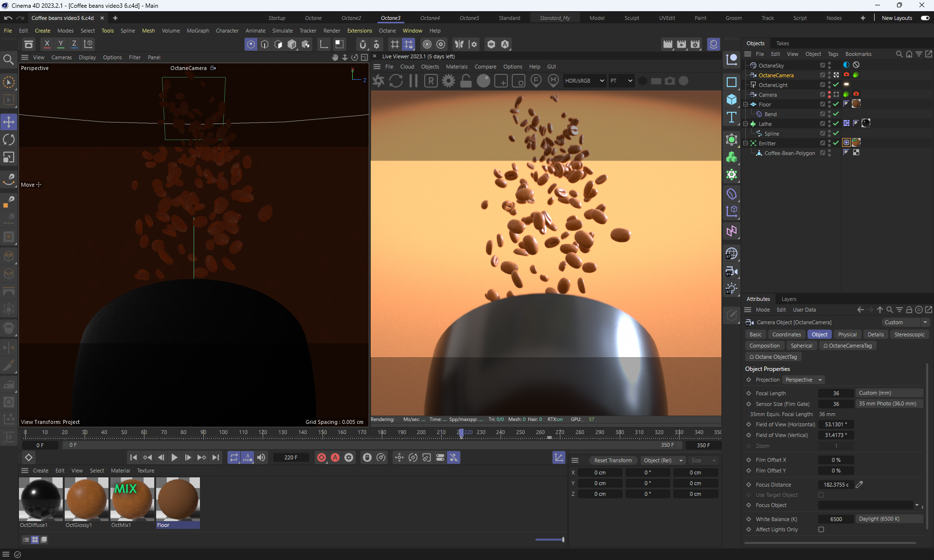
Task: Open the Projection Perspective dropdown
Action: click(x=804, y=380)
